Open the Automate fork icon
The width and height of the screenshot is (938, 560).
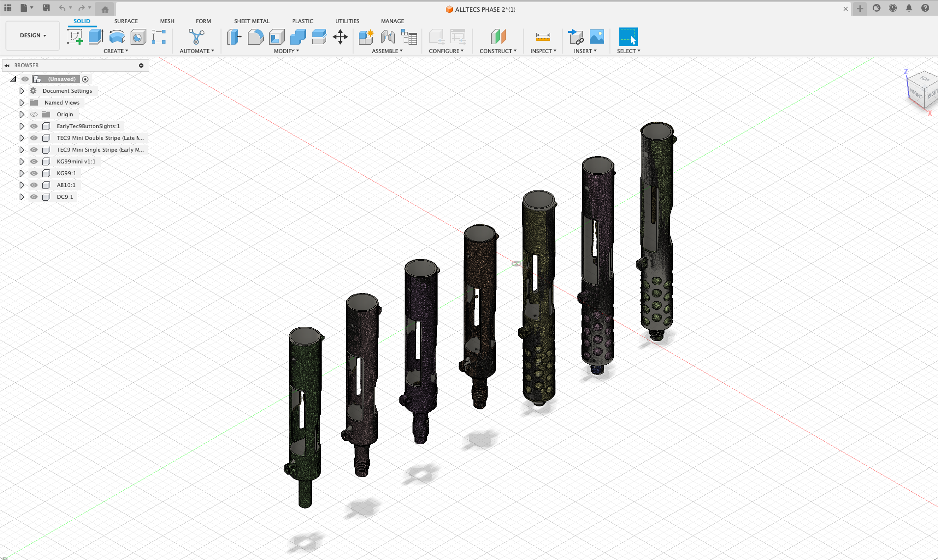coord(196,37)
